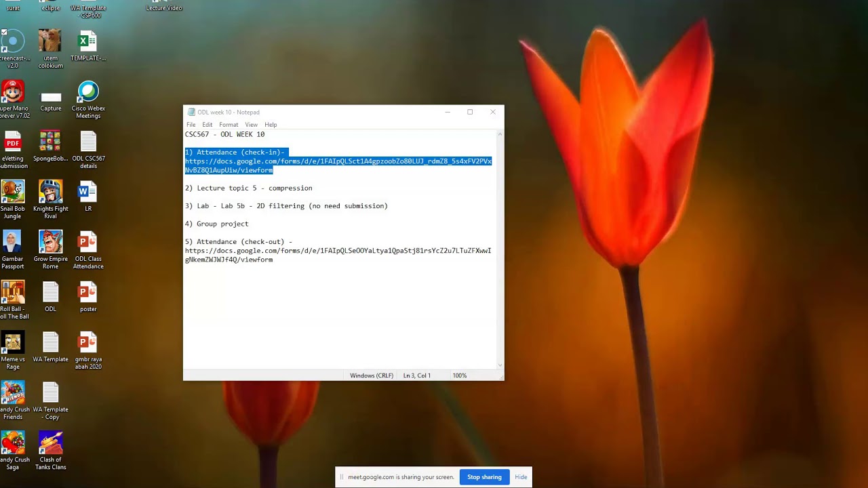Launch Clash of Tanks Clans icon
The width and height of the screenshot is (868, 488).
[51, 451]
